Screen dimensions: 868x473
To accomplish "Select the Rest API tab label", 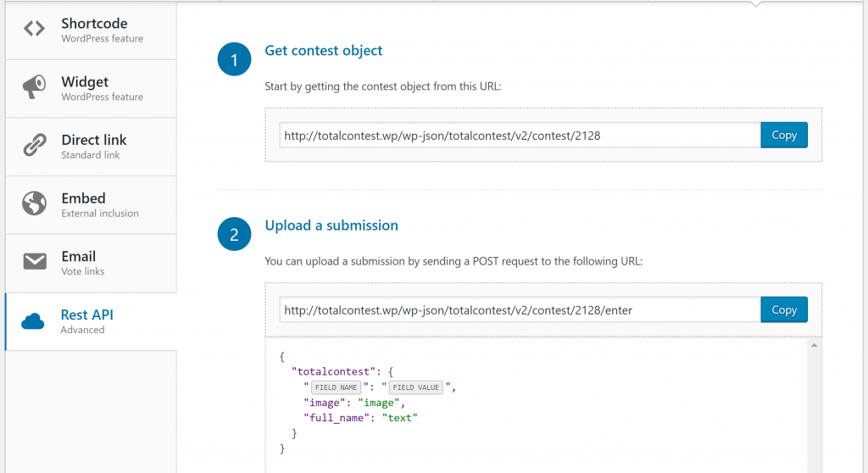I will pyautogui.click(x=87, y=314).
